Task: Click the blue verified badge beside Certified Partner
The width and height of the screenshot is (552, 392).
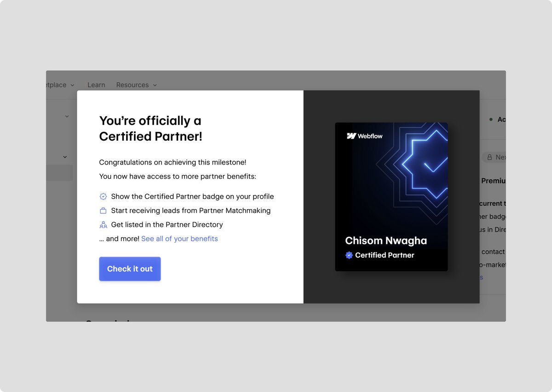Action: click(x=349, y=255)
